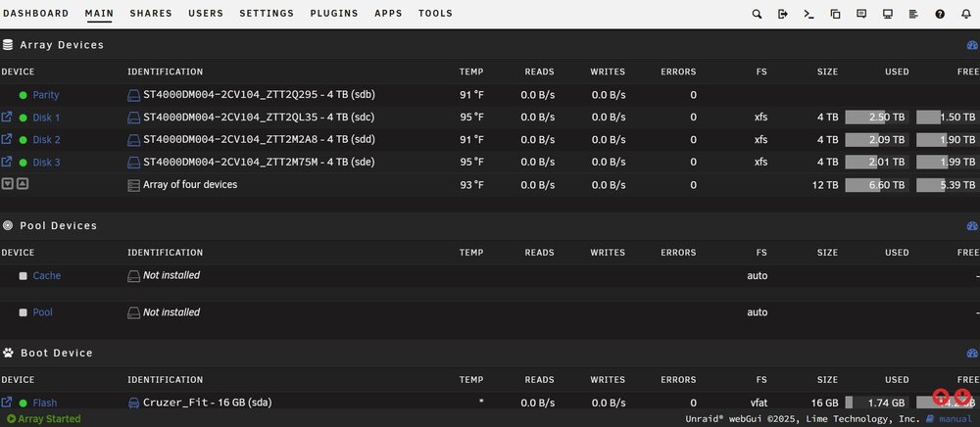Screen dimensions: 980x427
Task: Click the gauge icon for Pool Devices
Action: [972, 226]
